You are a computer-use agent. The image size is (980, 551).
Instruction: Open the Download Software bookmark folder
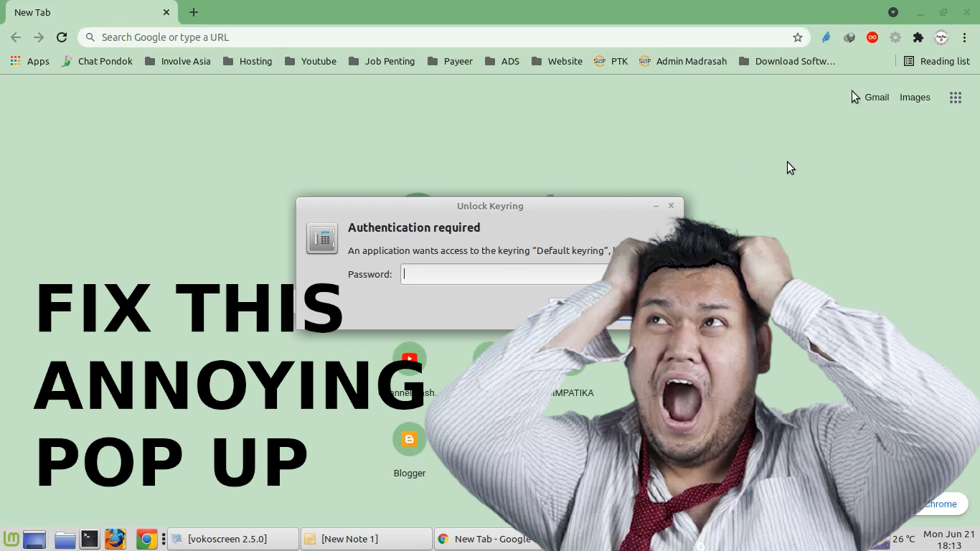[x=787, y=61]
